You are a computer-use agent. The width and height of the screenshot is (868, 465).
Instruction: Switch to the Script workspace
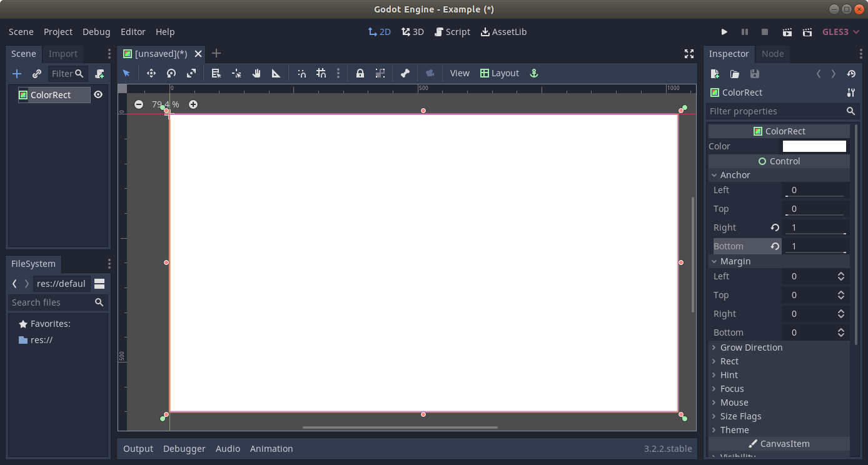452,32
